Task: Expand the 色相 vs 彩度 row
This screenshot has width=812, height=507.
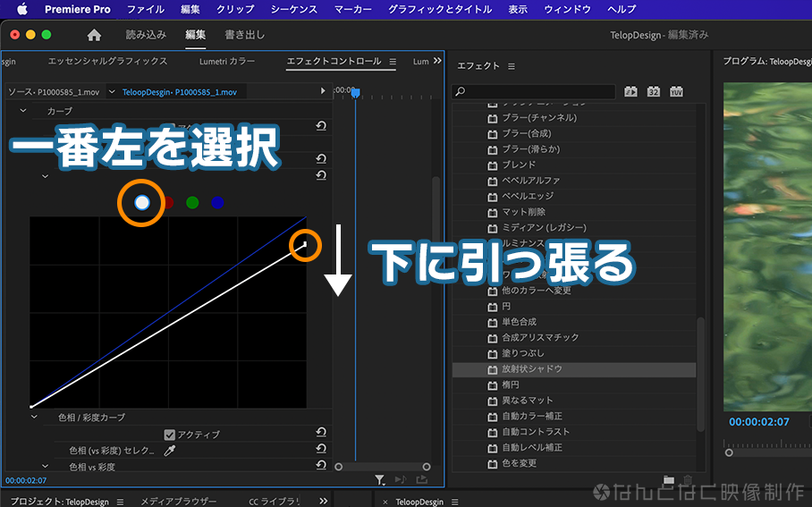Action: click(x=45, y=466)
